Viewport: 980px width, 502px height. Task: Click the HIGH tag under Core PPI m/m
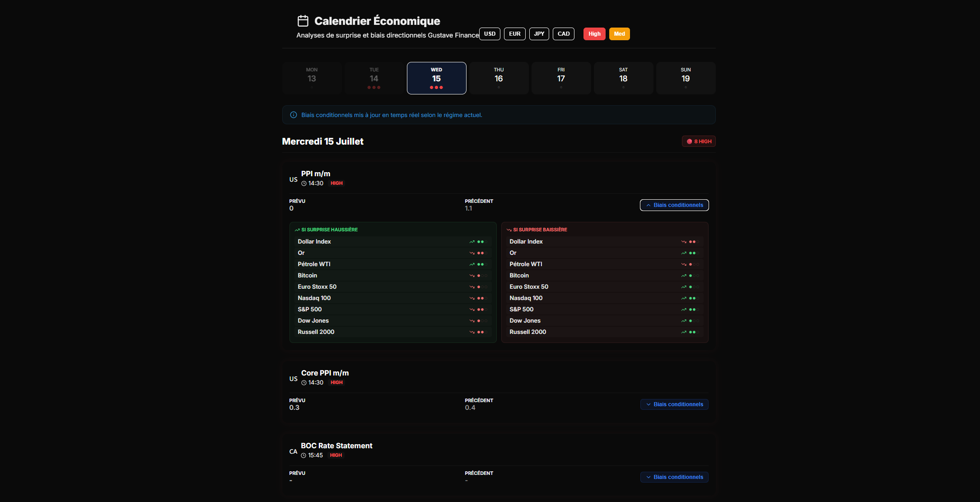point(336,383)
